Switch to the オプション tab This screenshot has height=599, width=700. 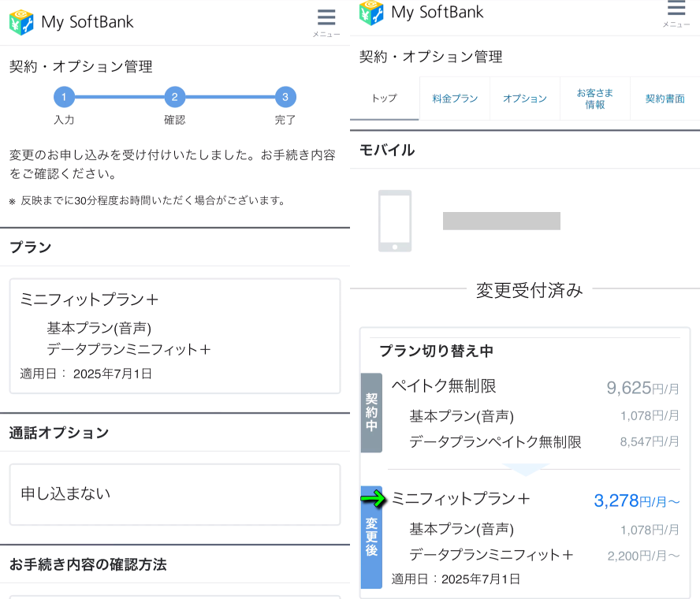525,99
